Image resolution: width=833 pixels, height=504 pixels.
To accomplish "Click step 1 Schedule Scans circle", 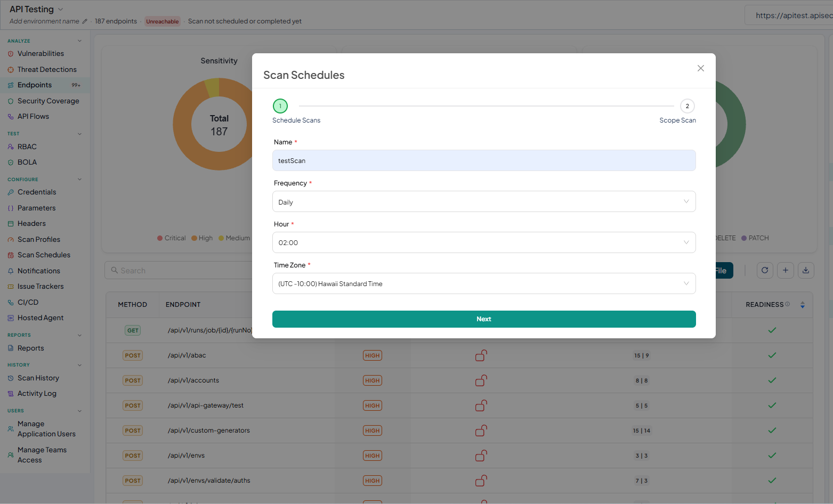I will click(280, 106).
